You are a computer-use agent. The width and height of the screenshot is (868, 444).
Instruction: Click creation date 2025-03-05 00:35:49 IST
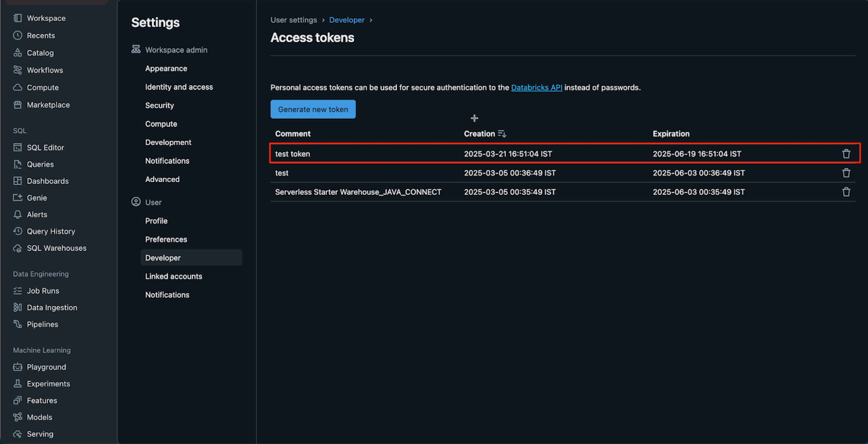coord(510,192)
